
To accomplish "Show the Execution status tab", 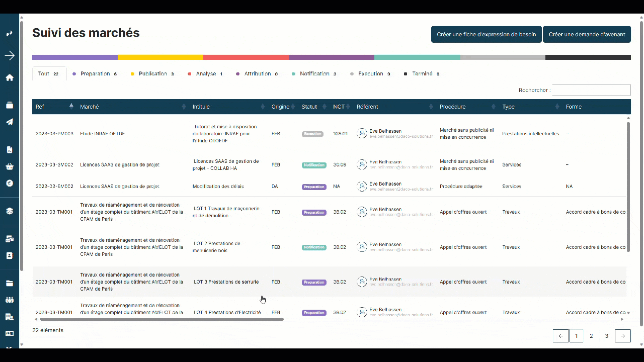I will click(370, 74).
